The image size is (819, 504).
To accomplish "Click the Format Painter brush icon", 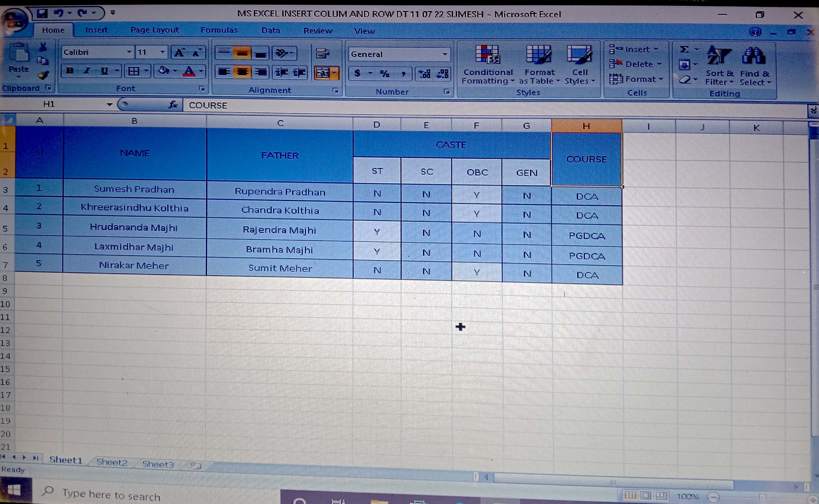I will tap(43, 75).
